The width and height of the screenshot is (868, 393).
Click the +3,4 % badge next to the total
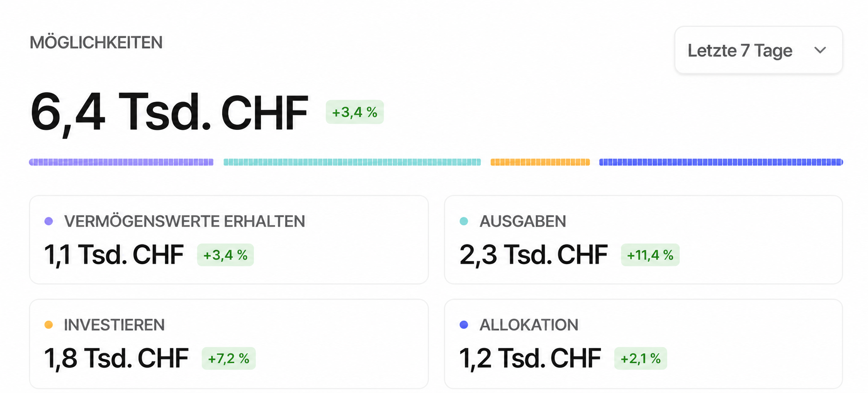355,112
